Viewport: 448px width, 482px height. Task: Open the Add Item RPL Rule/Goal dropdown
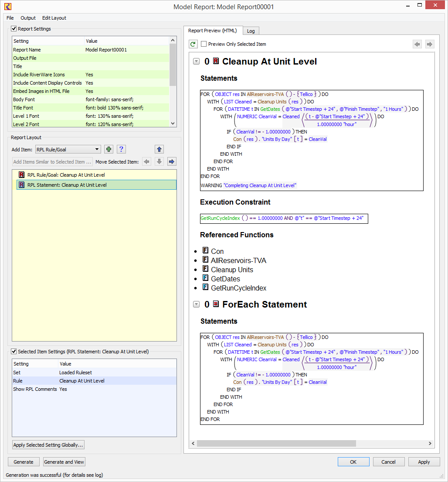point(68,149)
